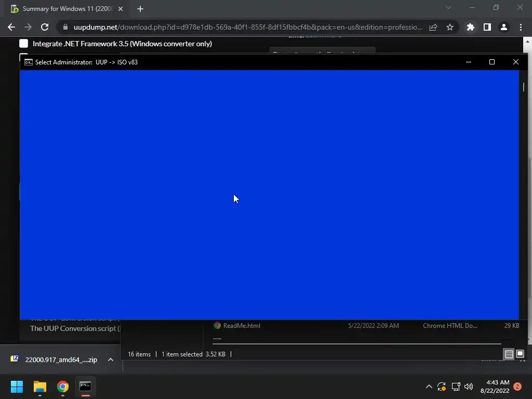
Task: Toggle Chrome side panel
Action: coord(487,27)
